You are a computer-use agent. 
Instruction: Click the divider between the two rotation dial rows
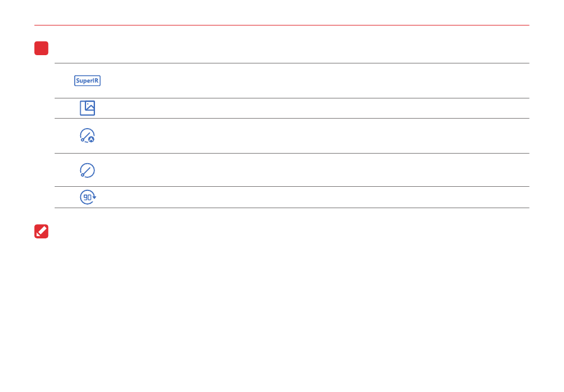tap(291, 154)
